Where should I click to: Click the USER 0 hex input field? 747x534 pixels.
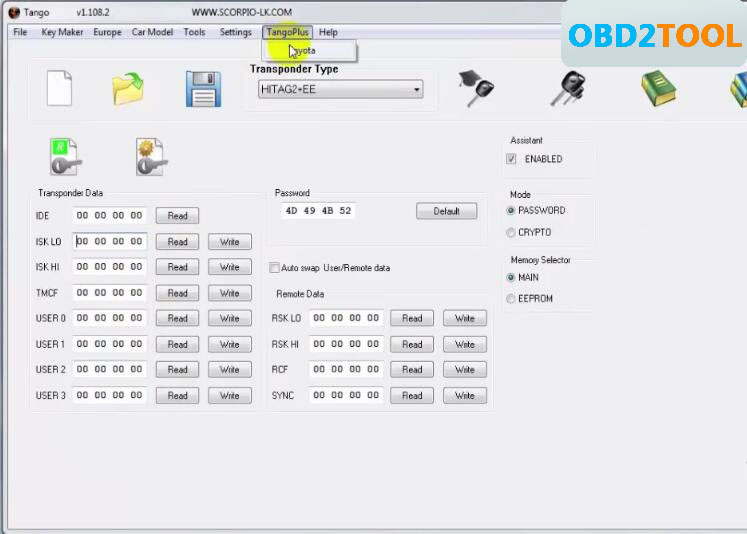[110, 318]
